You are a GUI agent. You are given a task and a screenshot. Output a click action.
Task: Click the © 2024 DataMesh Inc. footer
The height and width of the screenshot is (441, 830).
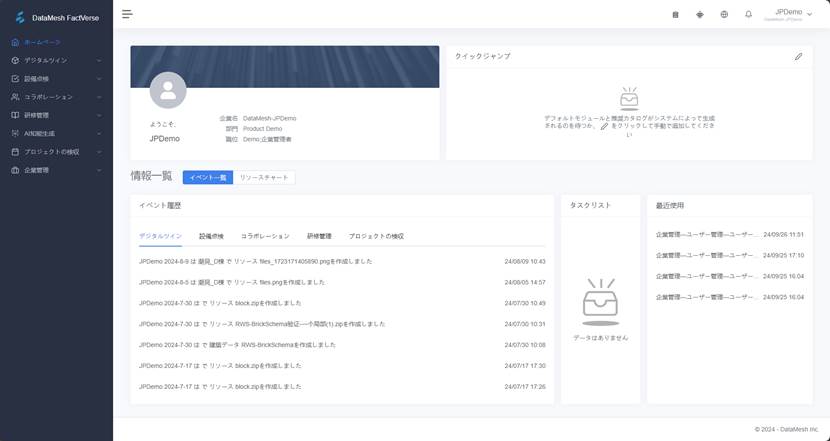(786, 429)
